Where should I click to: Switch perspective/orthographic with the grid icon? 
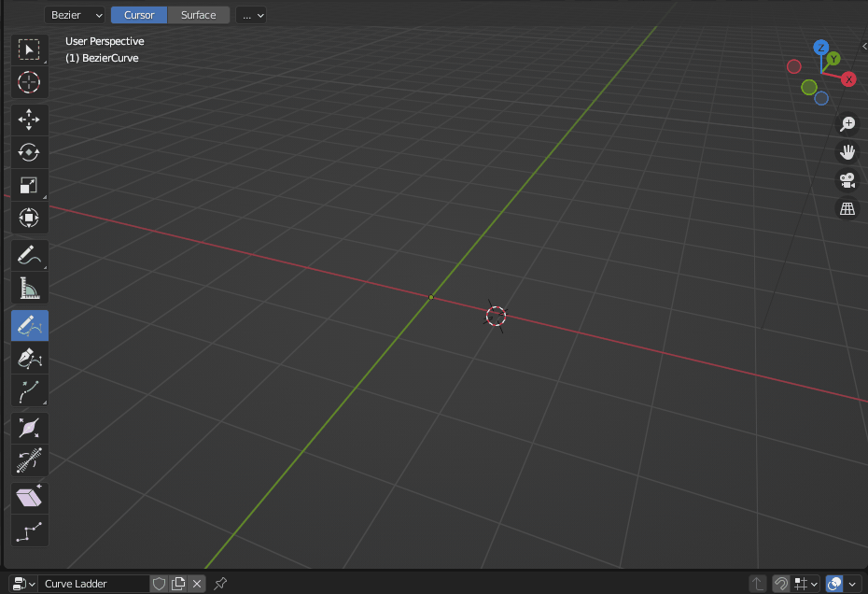pyautogui.click(x=847, y=209)
